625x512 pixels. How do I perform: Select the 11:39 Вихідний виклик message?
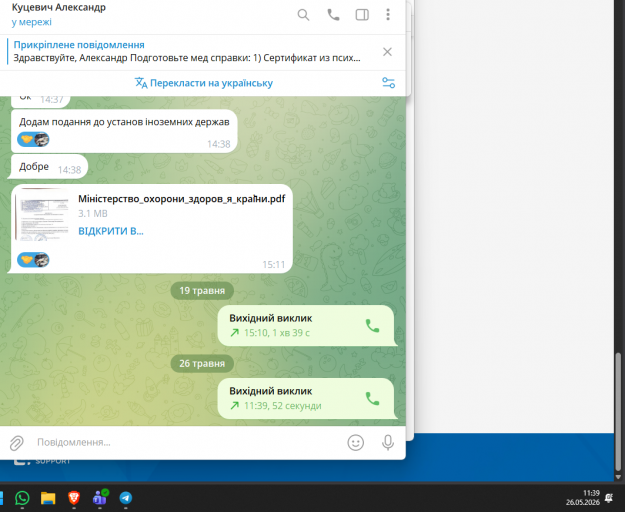(306, 398)
